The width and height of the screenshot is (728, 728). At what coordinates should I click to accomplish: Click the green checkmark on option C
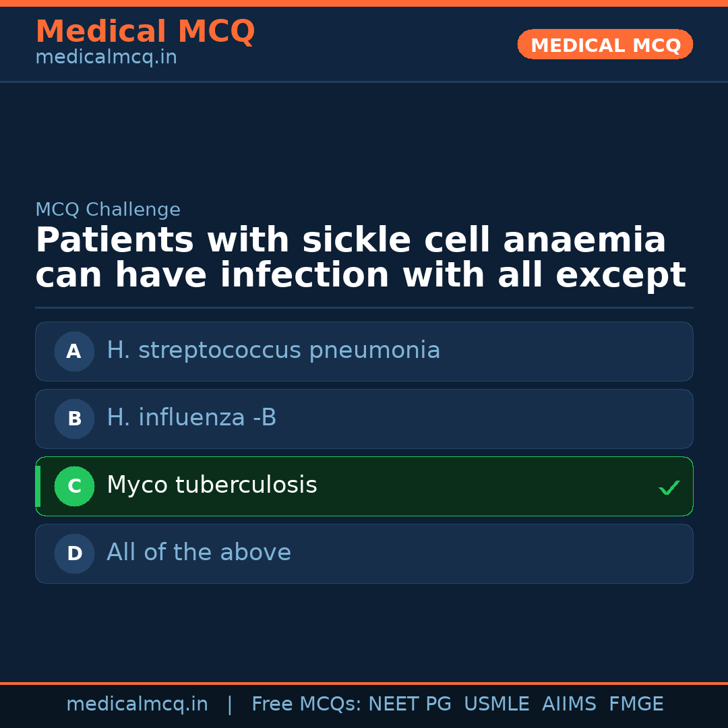click(x=669, y=487)
